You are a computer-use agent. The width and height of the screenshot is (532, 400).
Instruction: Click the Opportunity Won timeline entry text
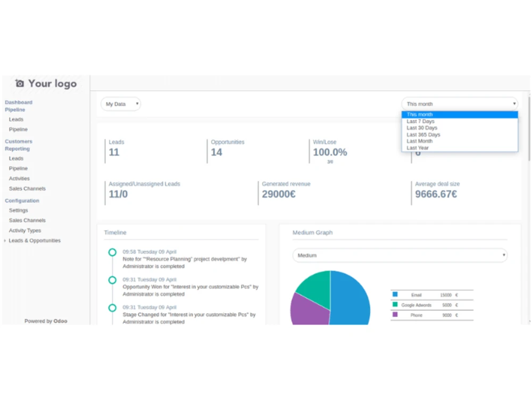(x=190, y=291)
